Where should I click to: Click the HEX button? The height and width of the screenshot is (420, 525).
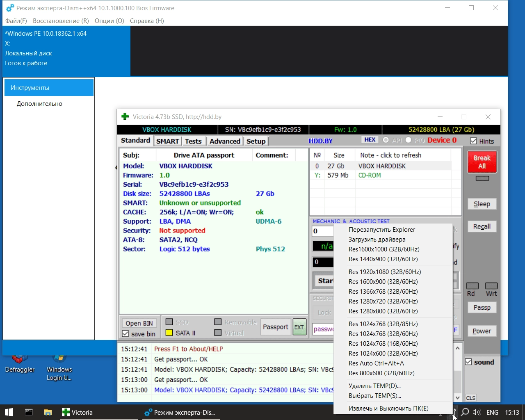pyautogui.click(x=370, y=140)
